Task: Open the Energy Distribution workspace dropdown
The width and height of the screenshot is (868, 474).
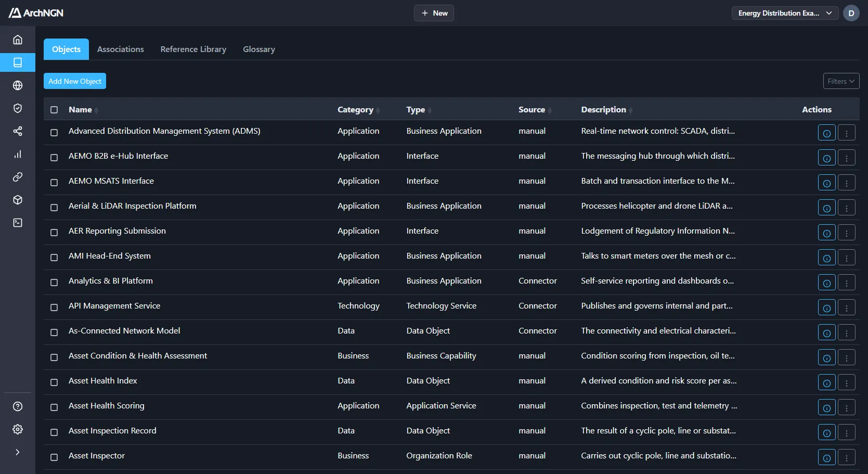Action: click(785, 13)
